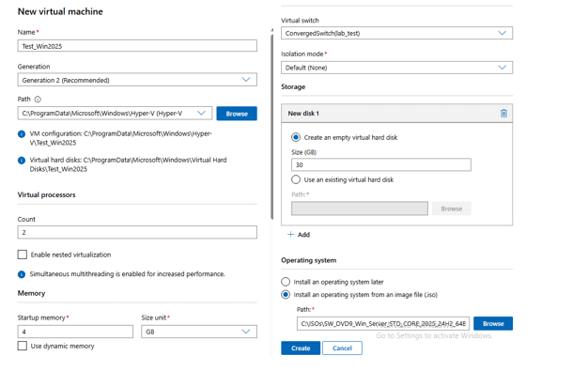Click the multithreading info icon
The width and height of the screenshot is (588, 371).
[x=22, y=274]
